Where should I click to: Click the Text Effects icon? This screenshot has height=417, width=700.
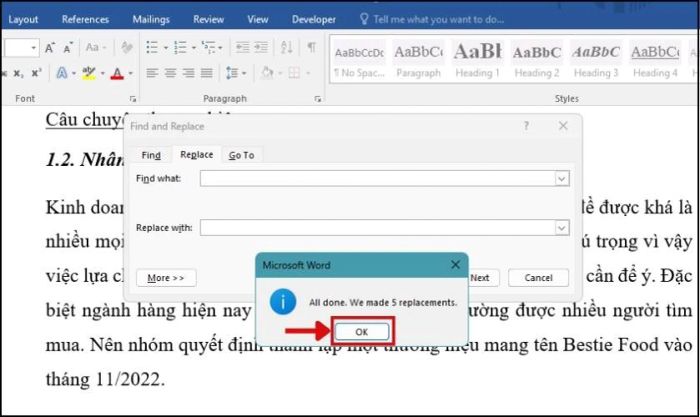coord(62,73)
